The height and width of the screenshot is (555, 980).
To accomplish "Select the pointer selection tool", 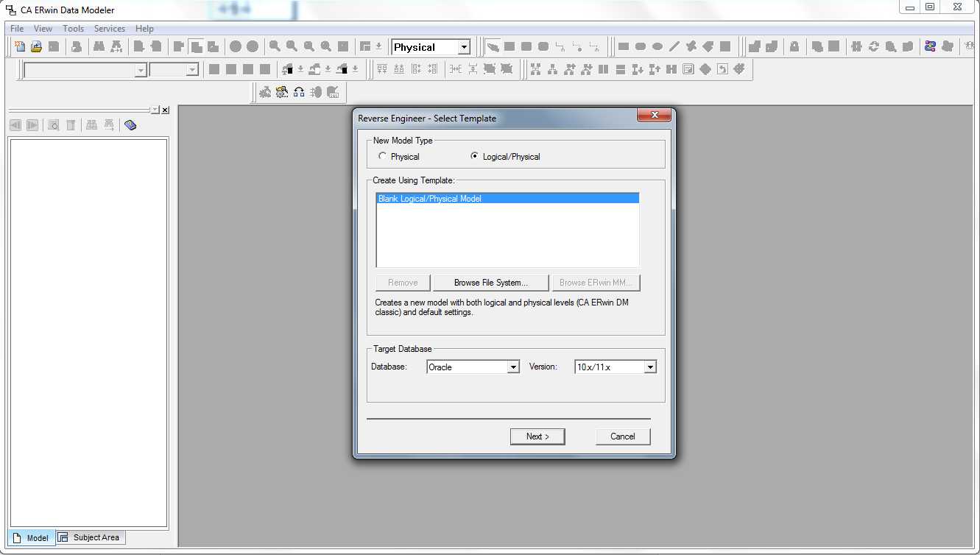I will [x=493, y=46].
